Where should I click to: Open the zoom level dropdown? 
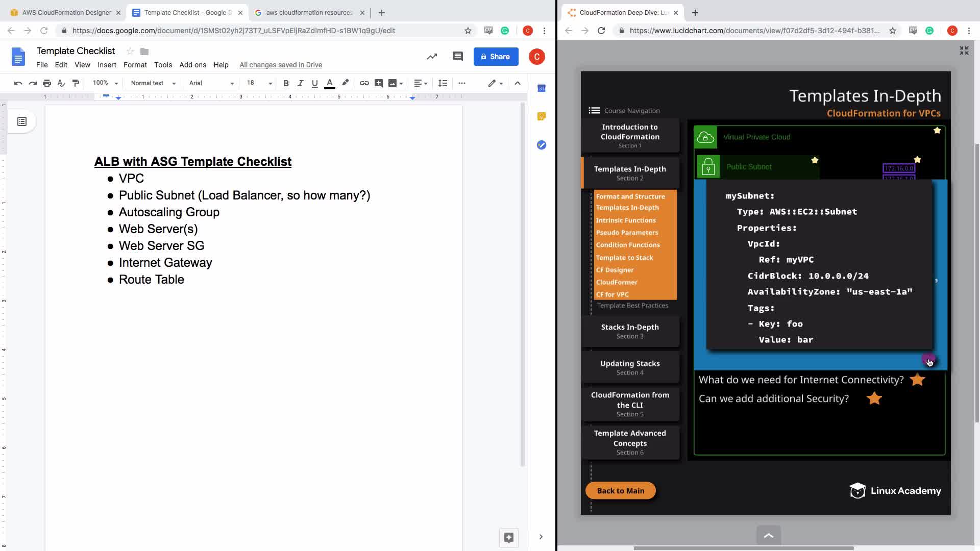(105, 83)
